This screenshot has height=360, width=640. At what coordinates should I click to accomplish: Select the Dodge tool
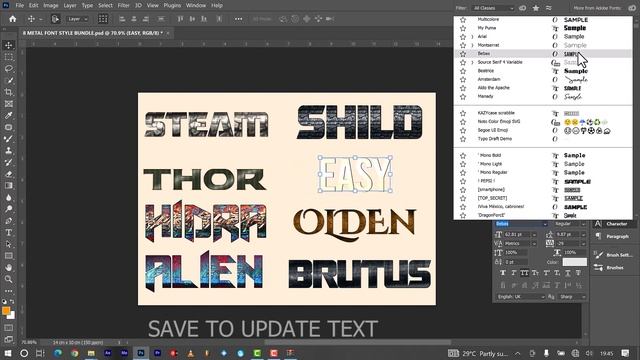[x=9, y=209]
